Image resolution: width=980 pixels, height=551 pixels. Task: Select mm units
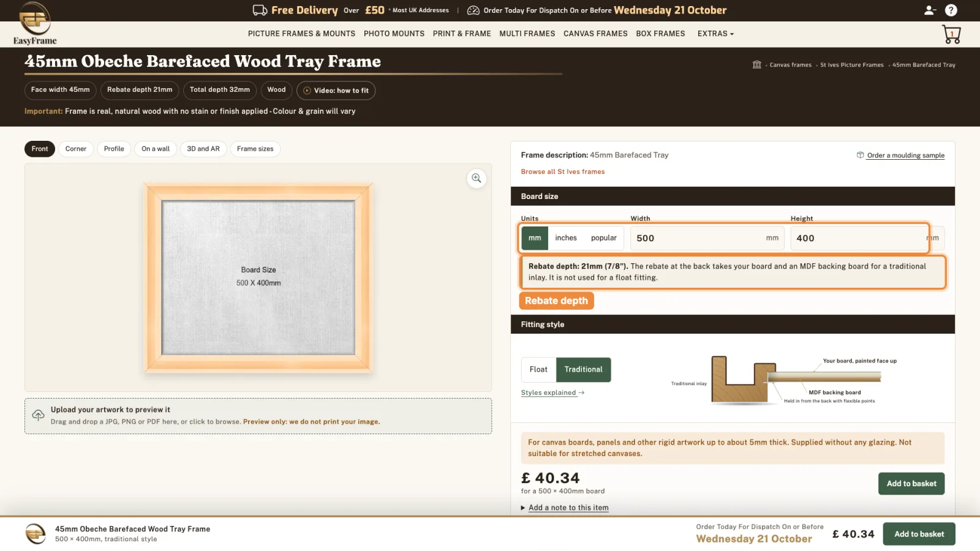pos(535,238)
